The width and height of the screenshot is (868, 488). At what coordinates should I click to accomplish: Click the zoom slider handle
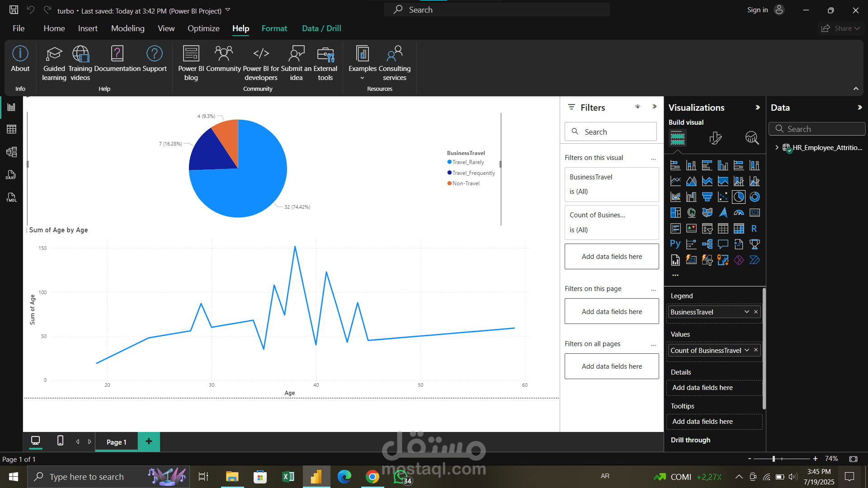pos(774,459)
